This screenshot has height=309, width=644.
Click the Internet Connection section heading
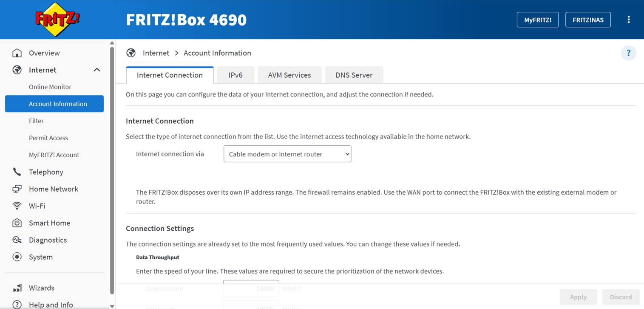point(160,121)
